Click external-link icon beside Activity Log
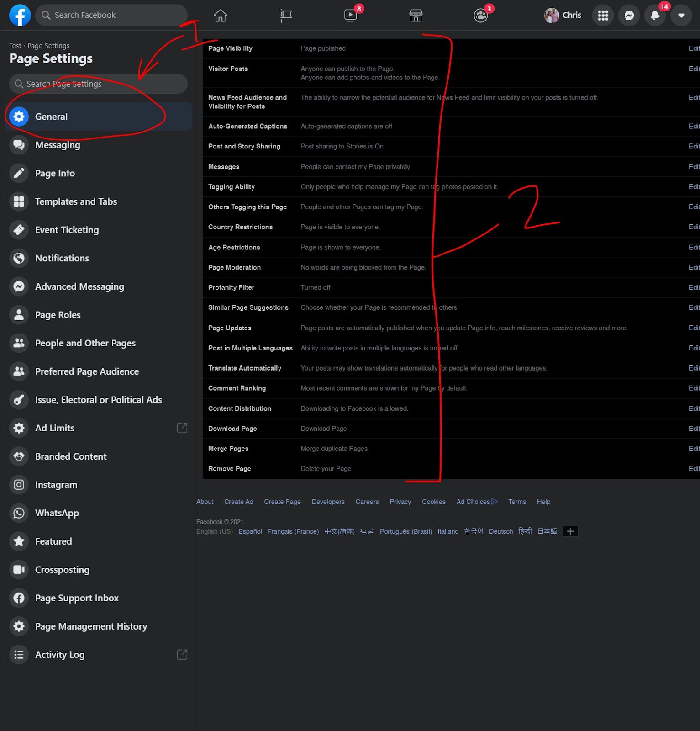 click(182, 655)
